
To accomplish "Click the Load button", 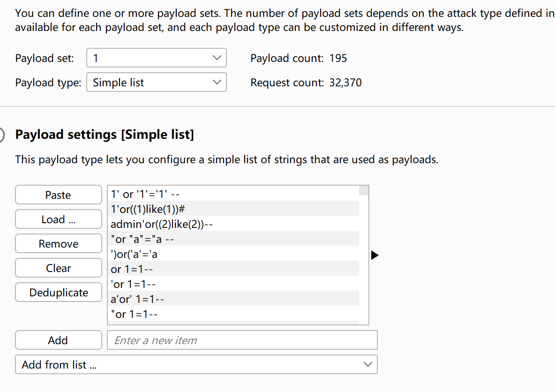I will 58,219.
